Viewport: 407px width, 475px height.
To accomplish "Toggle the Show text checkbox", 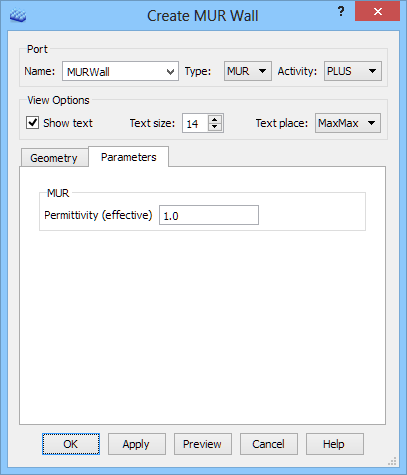I will click(33, 123).
